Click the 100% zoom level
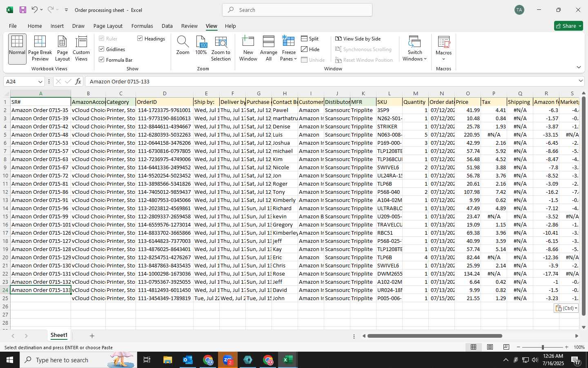 click(x=579, y=347)
